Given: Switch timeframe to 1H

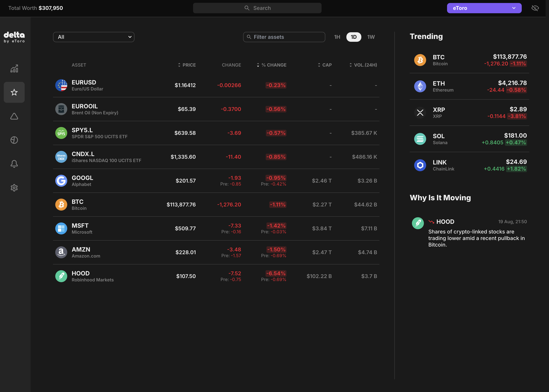Looking at the screenshot, I should tap(337, 37).
